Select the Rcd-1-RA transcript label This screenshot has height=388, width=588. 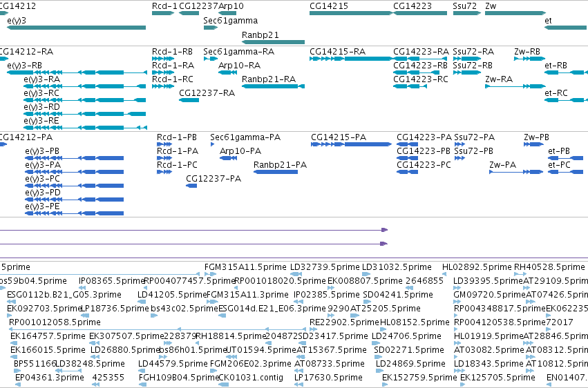173,66
